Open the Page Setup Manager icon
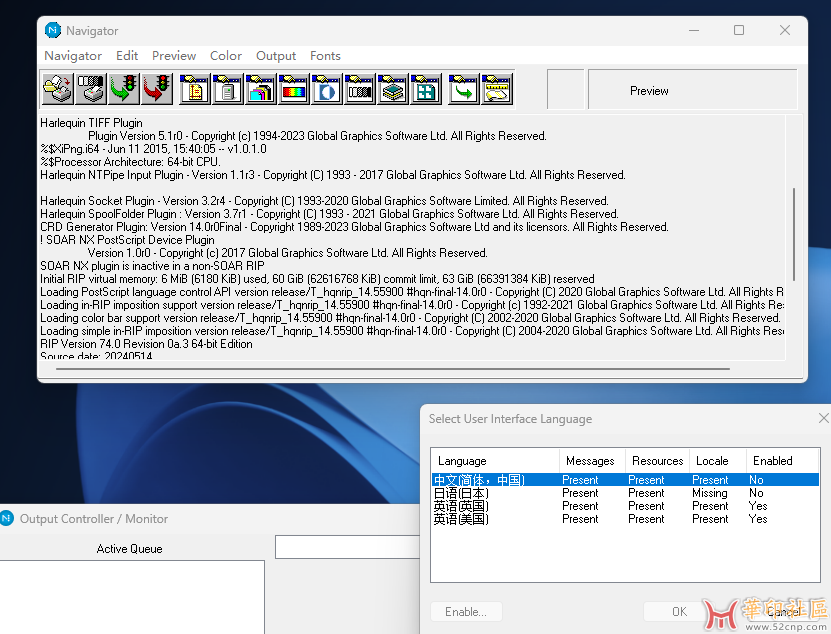831x634 pixels. [x=195, y=89]
